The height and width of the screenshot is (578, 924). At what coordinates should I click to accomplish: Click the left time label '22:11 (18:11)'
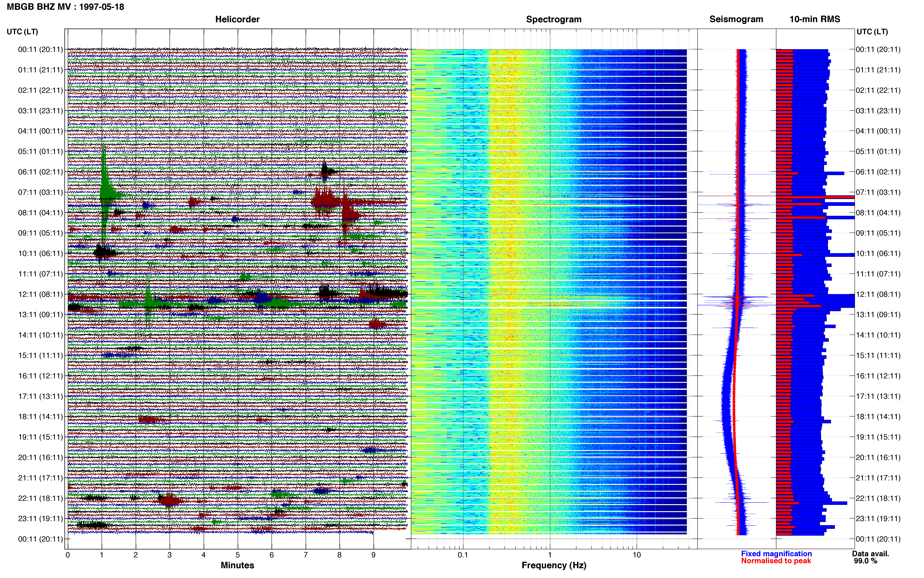41,498
